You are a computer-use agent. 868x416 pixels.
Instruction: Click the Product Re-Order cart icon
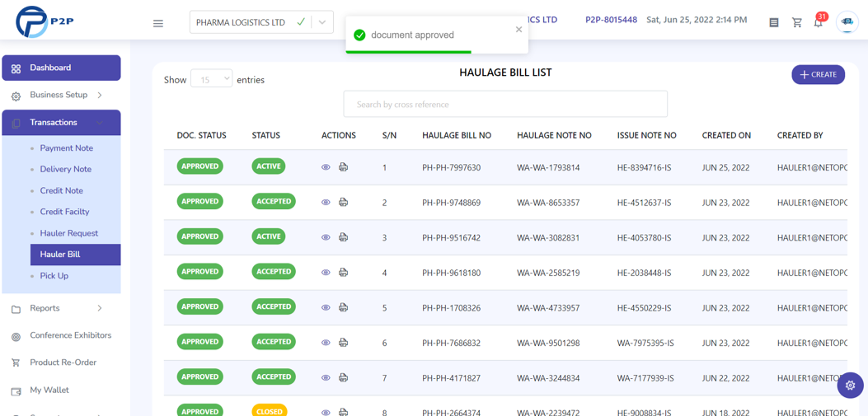(x=16, y=363)
